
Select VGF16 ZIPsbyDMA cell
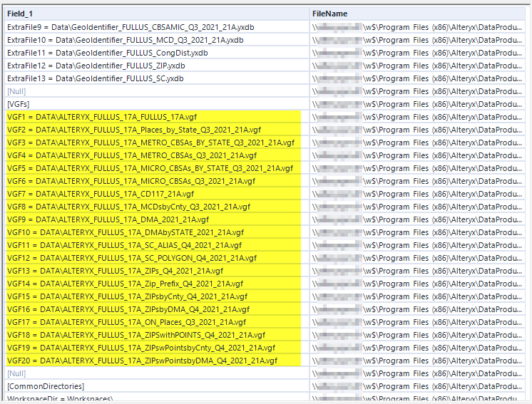point(157,309)
